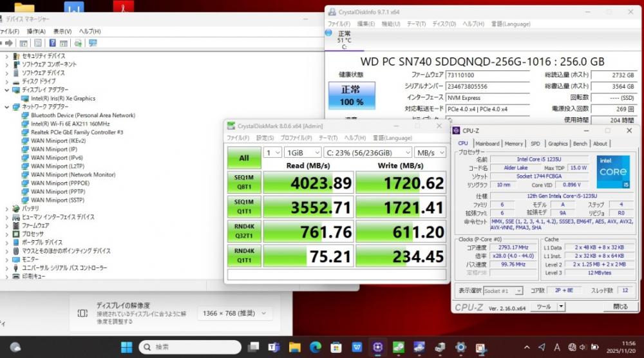Expand the プロセッサ node
The height and width of the screenshot is (358, 644).
point(6,234)
